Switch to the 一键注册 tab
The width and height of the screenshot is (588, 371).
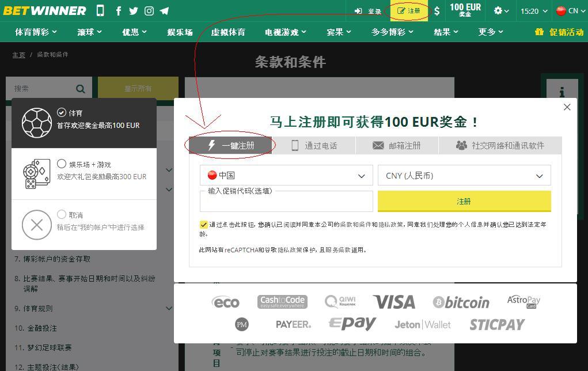click(230, 145)
